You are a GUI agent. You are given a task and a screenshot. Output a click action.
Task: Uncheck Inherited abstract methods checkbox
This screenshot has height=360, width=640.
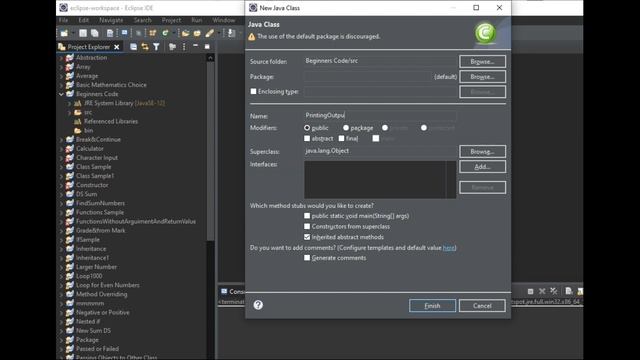(307, 237)
